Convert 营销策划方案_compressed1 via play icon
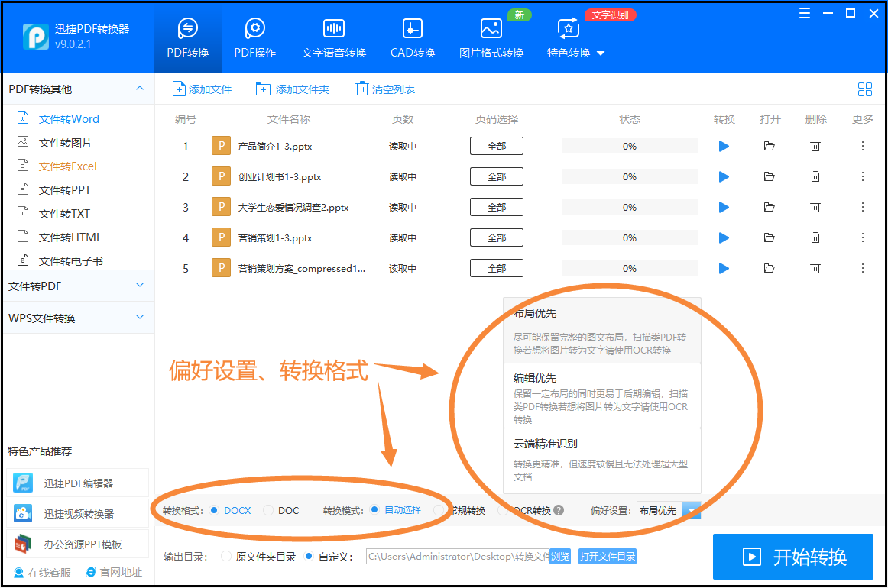The width and height of the screenshot is (888, 588). [723, 269]
